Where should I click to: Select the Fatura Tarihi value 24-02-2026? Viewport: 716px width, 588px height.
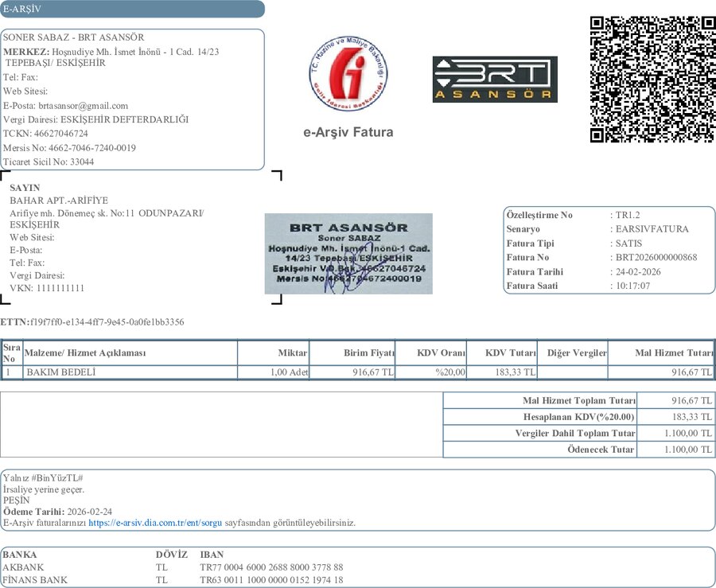(x=638, y=272)
